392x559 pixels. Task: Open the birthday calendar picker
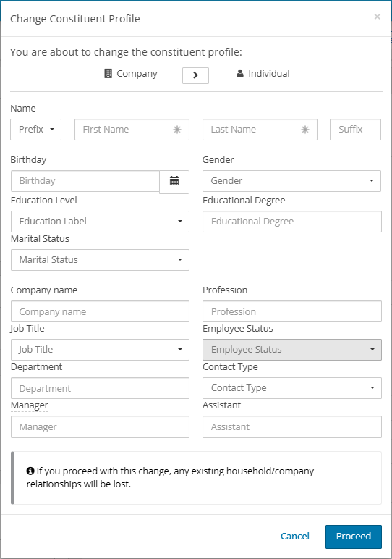[174, 182]
